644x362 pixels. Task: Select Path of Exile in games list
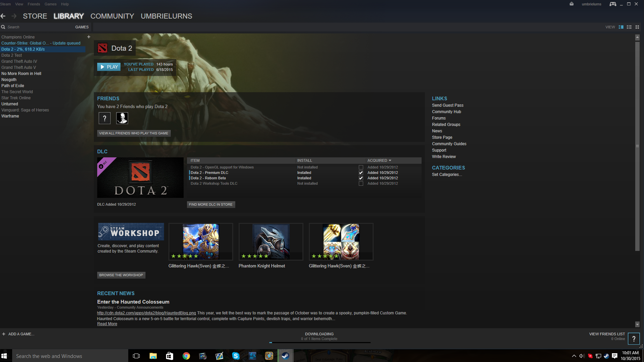13,86
